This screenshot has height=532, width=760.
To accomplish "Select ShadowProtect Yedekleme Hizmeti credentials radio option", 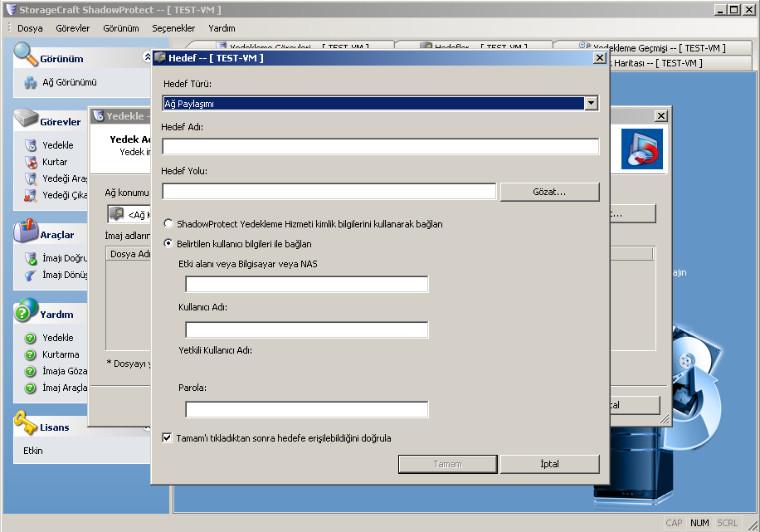I will pyautogui.click(x=168, y=223).
